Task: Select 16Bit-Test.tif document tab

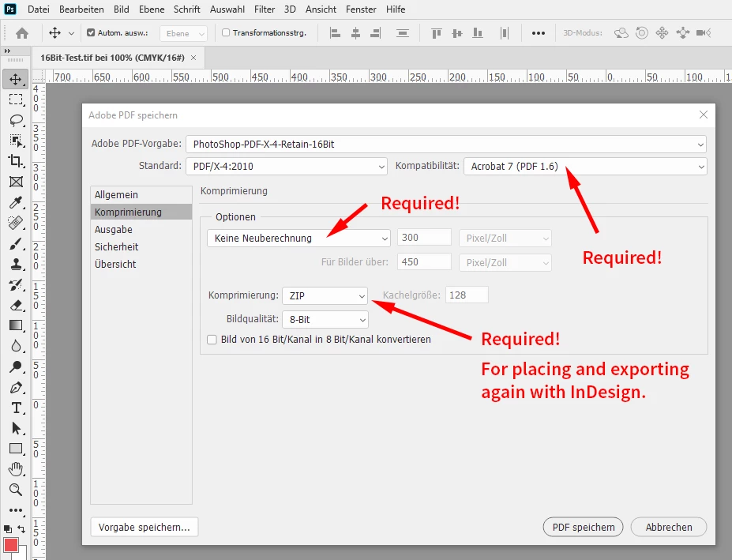Action: pos(112,58)
